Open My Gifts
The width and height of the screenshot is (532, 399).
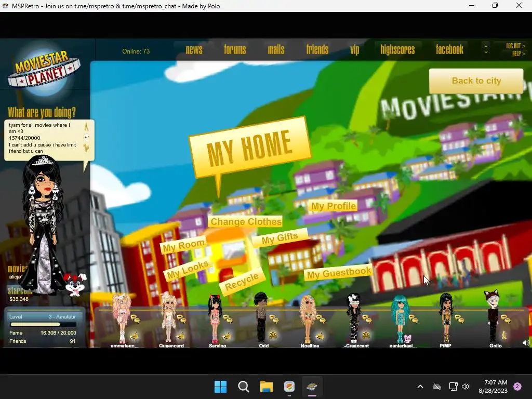pyautogui.click(x=280, y=238)
